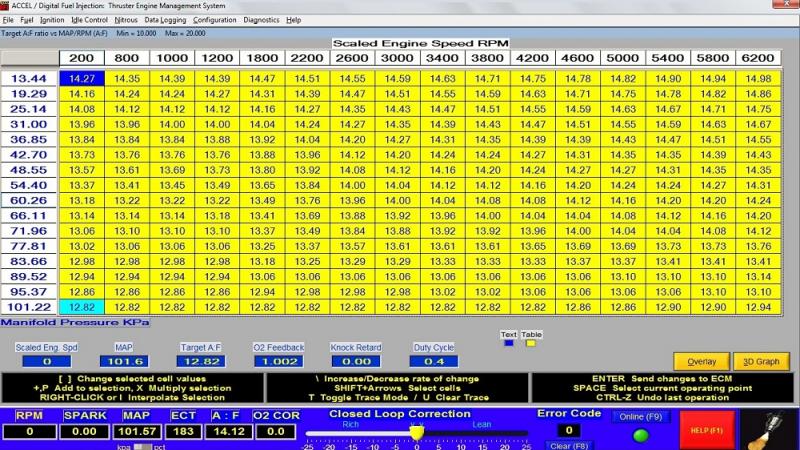Click the Error Code value box
This screenshot has width=800, height=450.
point(569,431)
